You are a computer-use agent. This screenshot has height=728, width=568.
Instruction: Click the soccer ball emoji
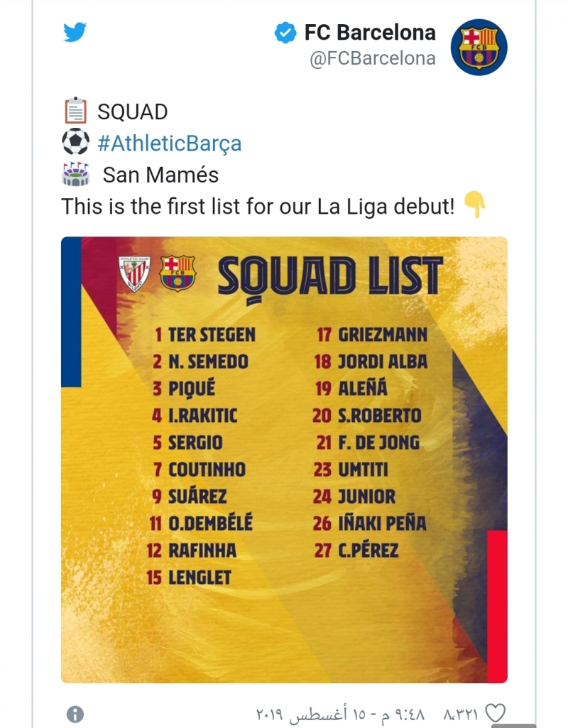click(75, 143)
